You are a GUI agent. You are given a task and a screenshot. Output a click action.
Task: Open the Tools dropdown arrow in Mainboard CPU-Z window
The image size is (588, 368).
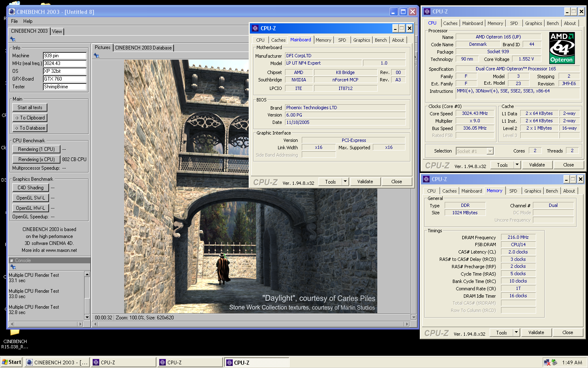[345, 182]
